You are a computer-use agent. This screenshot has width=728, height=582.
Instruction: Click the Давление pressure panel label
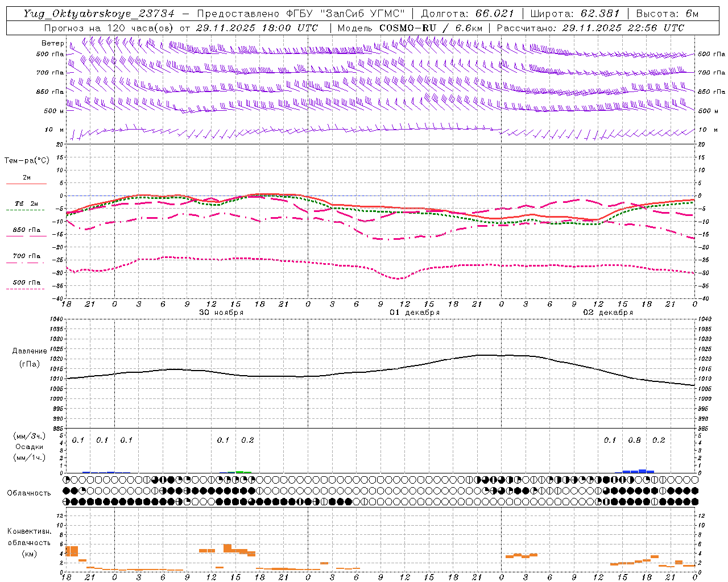[x=30, y=351]
